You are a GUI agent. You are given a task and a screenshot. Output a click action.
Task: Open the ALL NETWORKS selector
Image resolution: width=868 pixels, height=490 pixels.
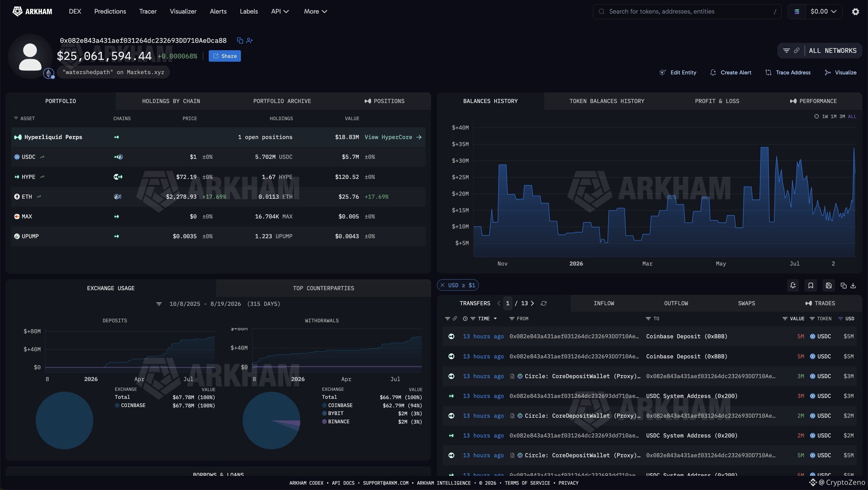(x=833, y=50)
